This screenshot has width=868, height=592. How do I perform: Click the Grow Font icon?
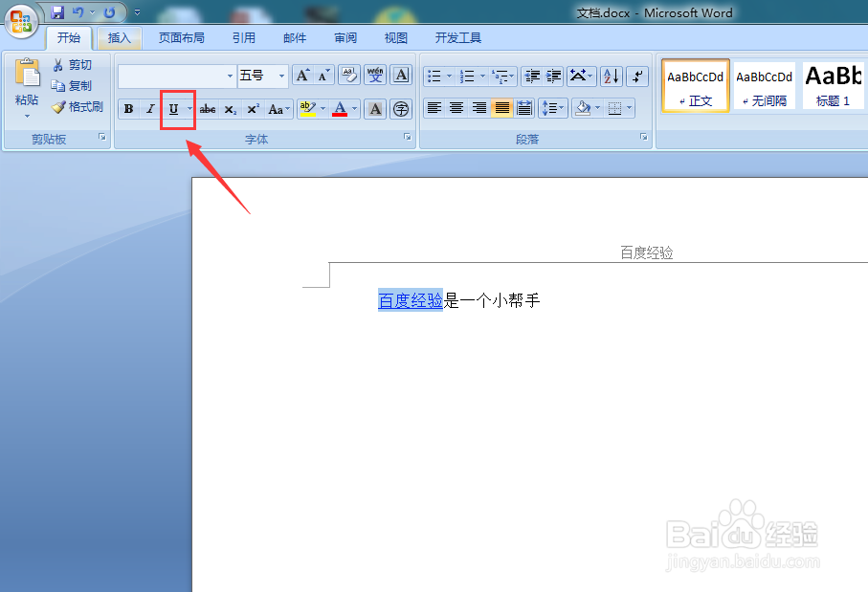pyautogui.click(x=302, y=76)
